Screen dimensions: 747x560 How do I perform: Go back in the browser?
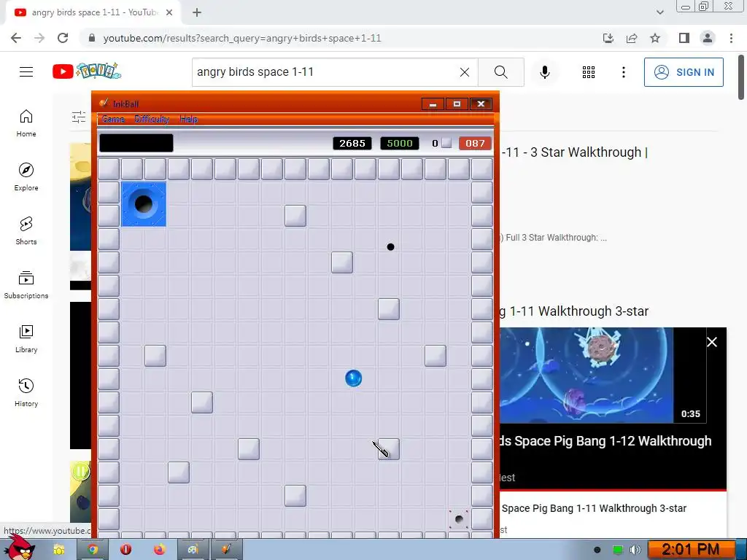tap(16, 38)
